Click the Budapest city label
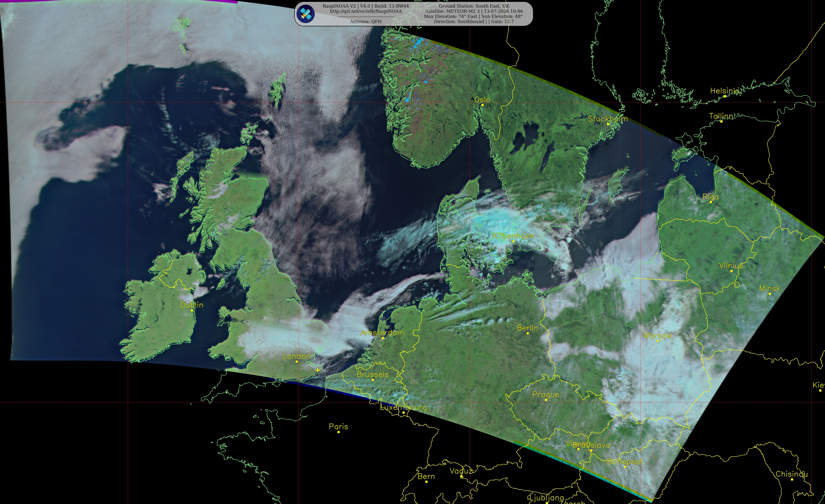This screenshot has height=504, width=825. click(x=625, y=462)
